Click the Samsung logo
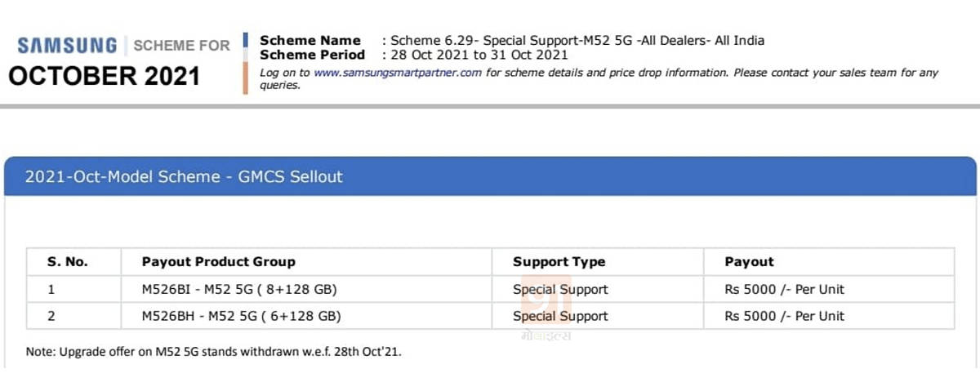 [x=64, y=46]
